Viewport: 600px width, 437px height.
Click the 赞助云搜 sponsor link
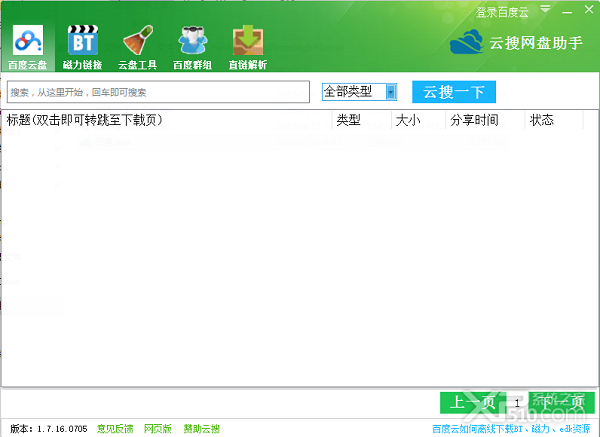point(202,429)
